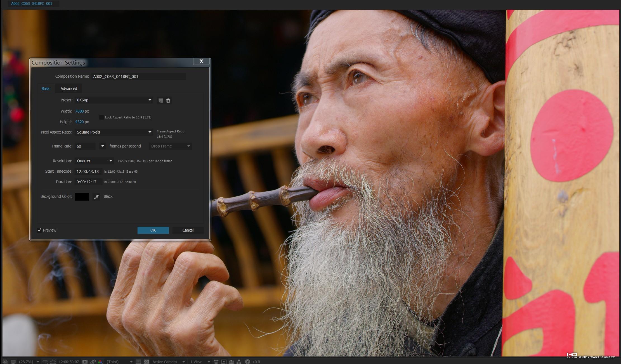
Task: Uncheck the Preview checkbox
Action: (x=39, y=230)
